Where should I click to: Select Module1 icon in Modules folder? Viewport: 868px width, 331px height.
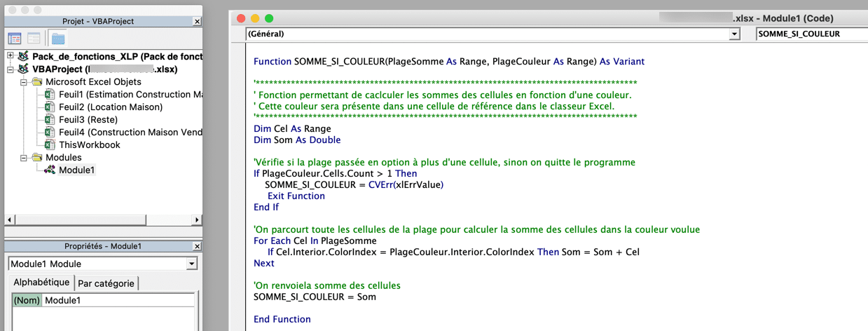[x=50, y=170]
